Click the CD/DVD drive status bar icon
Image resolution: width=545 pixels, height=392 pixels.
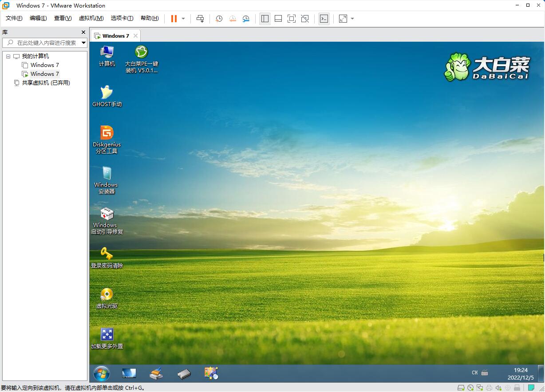click(471, 388)
